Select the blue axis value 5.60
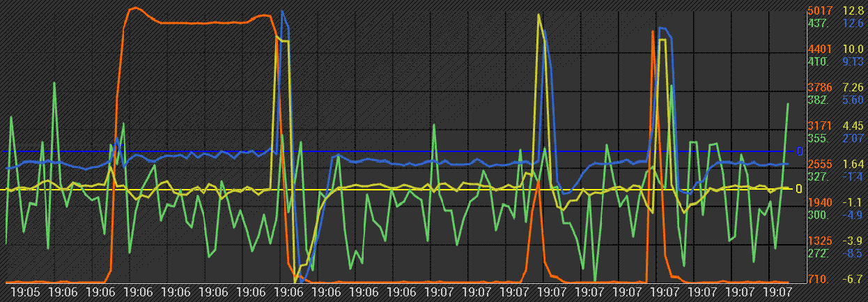The height and width of the screenshot is (302, 868). click(x=853, y=100)
